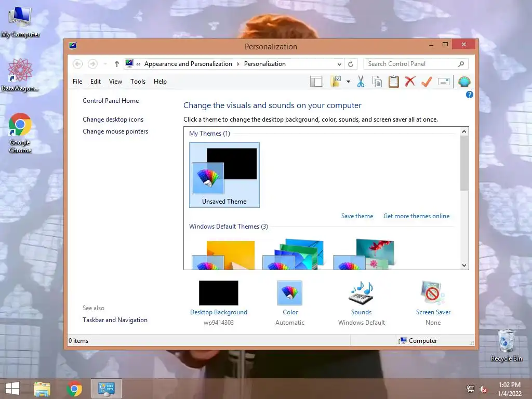Click the breadcrumb arrow after Appearance
The width and height of the screenshot is (532, 399).
[238, 64]
